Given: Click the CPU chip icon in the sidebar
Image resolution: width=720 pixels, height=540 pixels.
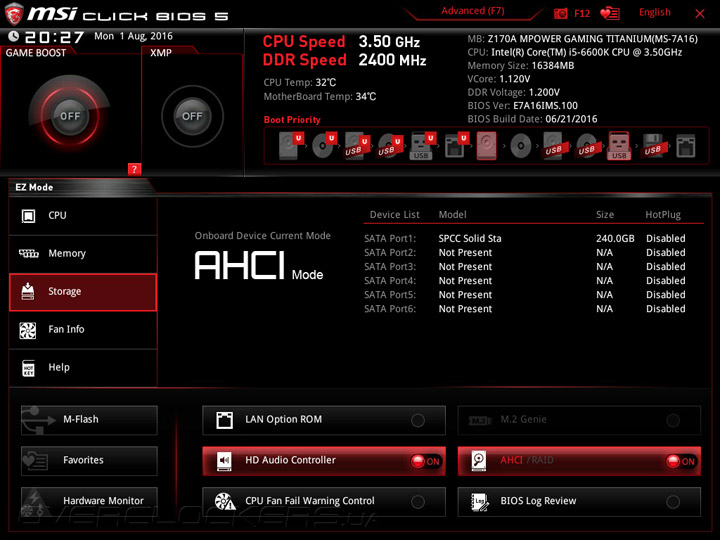Looking at the screenshot, I should (28, 215).
